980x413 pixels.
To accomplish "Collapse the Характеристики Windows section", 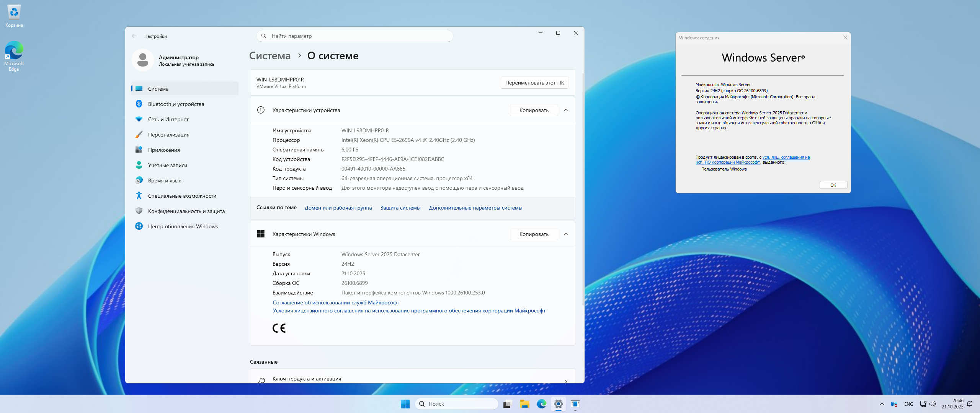I will pyautogui.click(x=566, y=234).
